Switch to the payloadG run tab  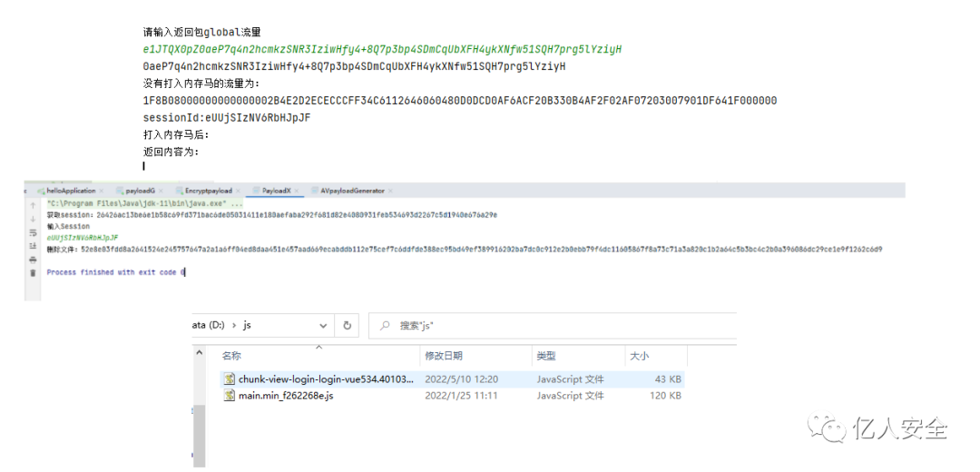pos(141,191)
